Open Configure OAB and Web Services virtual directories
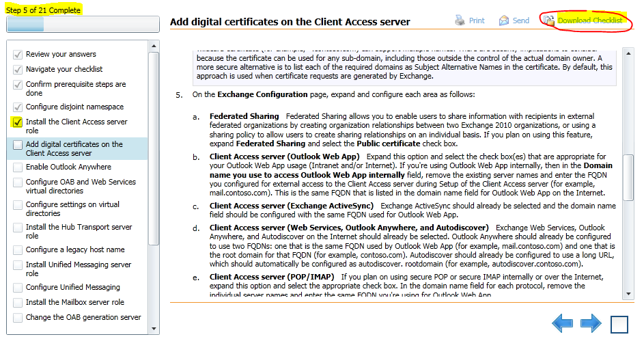This screenshot has height=339, width=644. coord(81,186)
